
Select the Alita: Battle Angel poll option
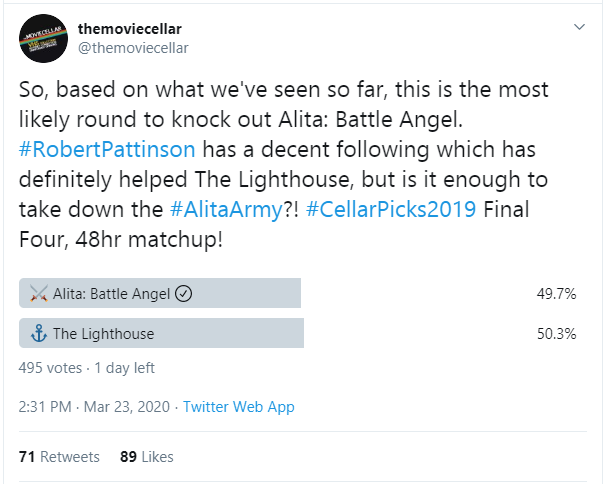pos(160,294)
